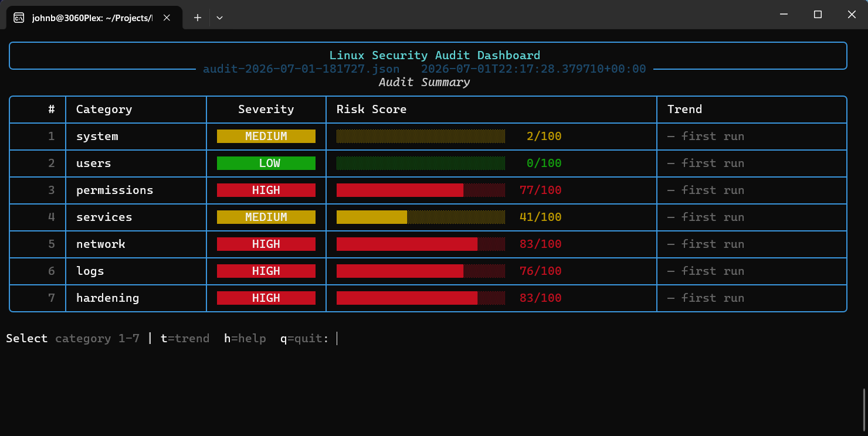Click first run trend in hardening row
This screenshot has height=436, width=868.
(x=706, y=298)
